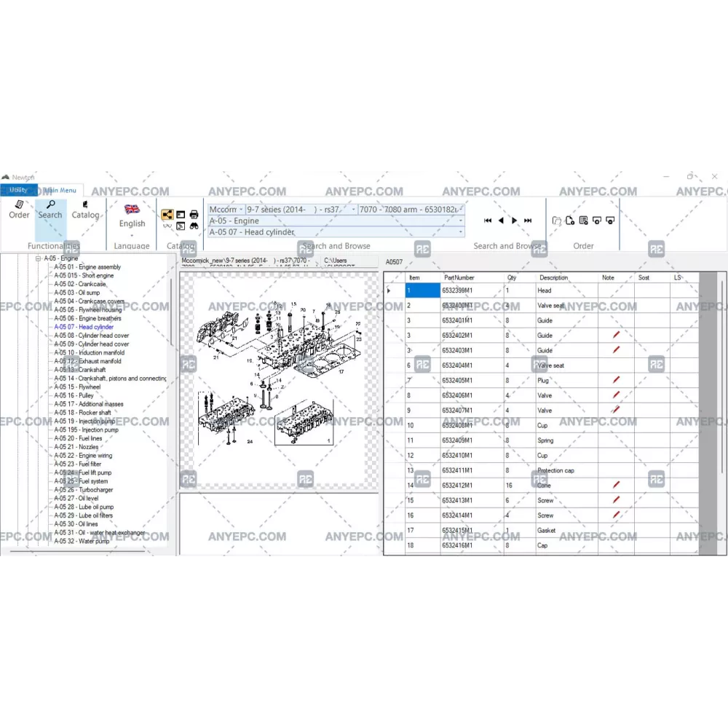Viewport: 728px width, 728px height.
Task: Jump to the first page arrow
Action: coord(488,221)
